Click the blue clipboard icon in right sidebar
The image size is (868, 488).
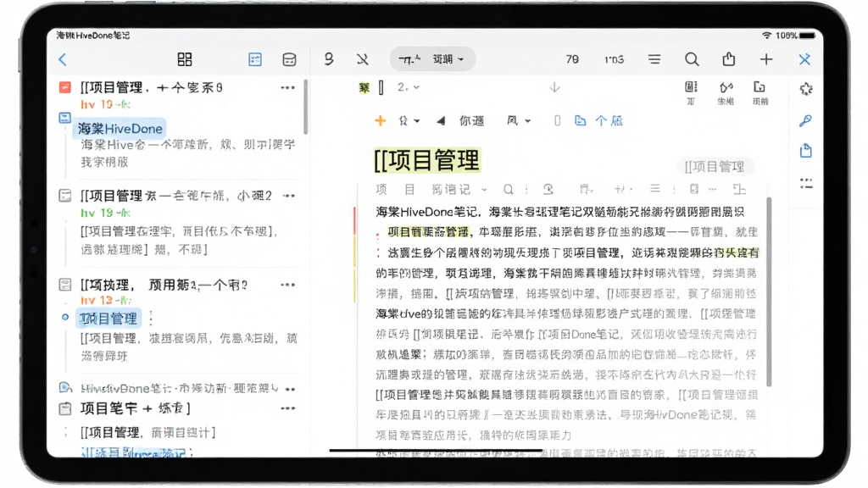click(806, 151)
